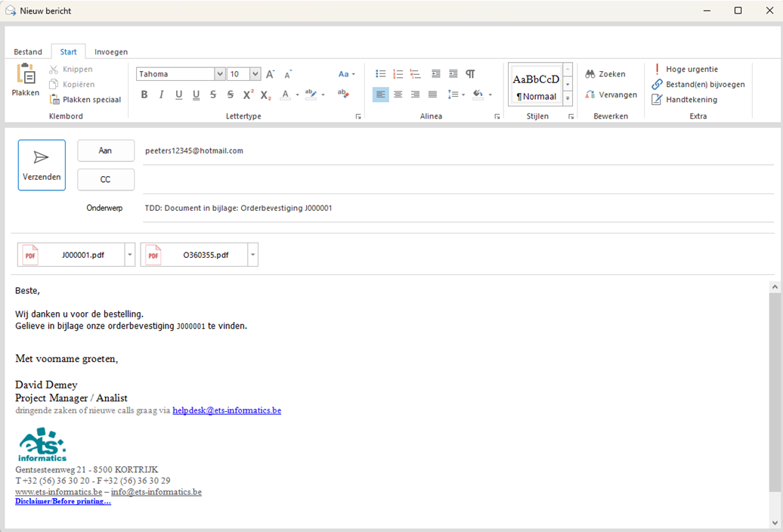Click the Onderwerp subject field

tap(458, 208)
